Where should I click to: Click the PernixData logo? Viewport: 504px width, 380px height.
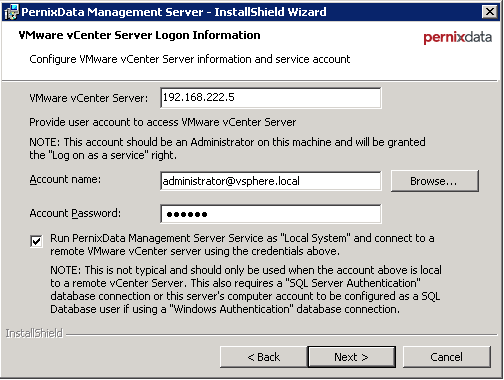pos(457,38)
